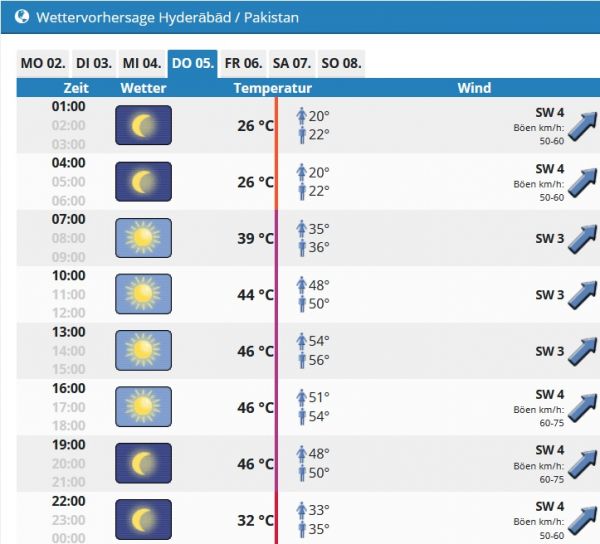Click the partly sunny icon at 19:00

(143, 464)
